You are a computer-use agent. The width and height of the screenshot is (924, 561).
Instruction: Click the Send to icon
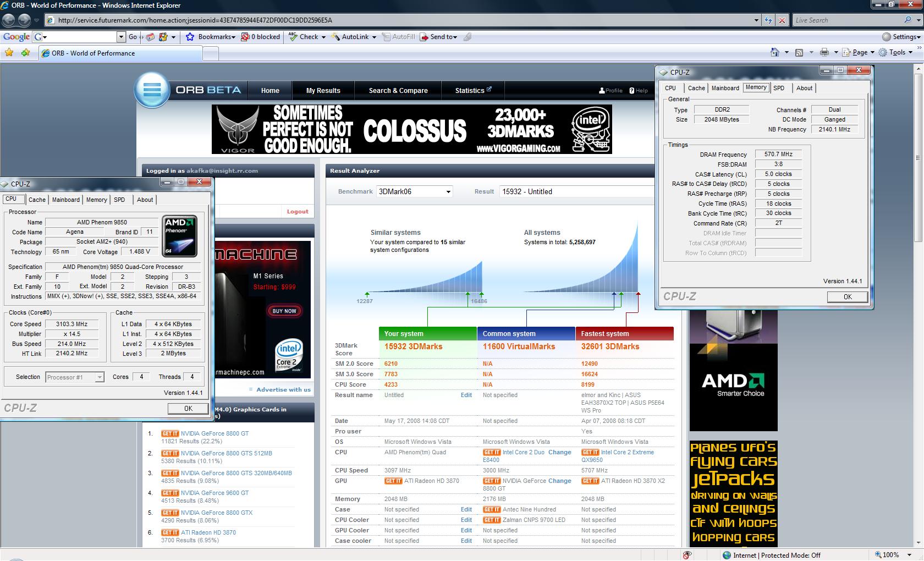[x=424, y=37]
